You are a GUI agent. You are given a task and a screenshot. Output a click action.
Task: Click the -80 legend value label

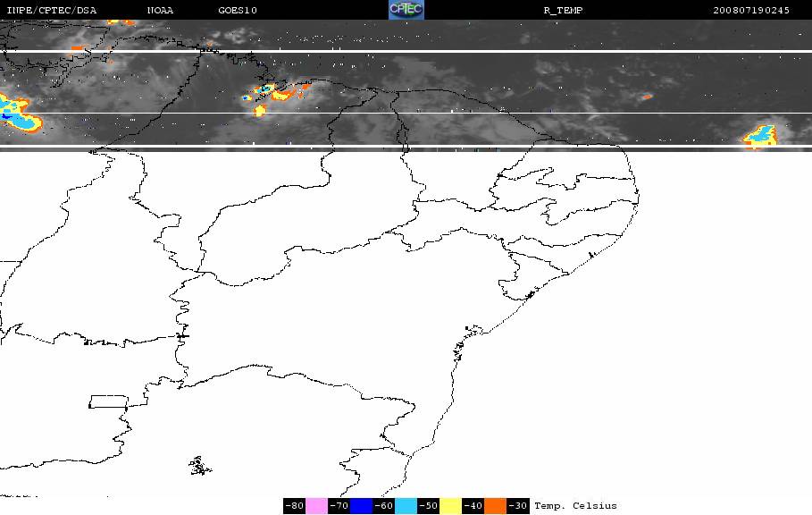tap(295, 506)
